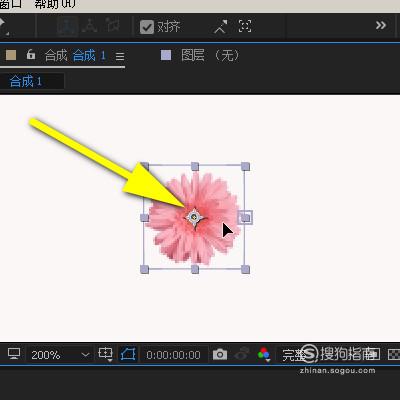Take a snapshot with the camera icon
This screenshot has width=400, height=400.
[x=220, y=355]
